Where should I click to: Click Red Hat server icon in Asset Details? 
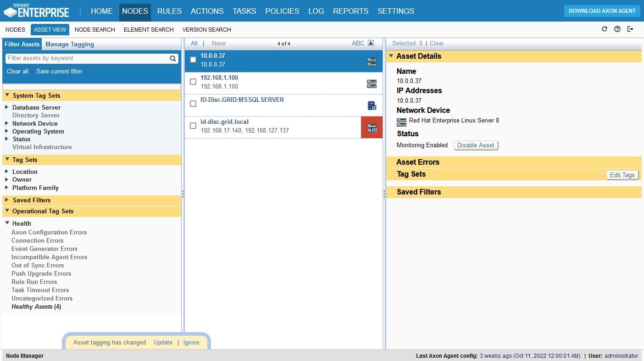coord(401,122)
